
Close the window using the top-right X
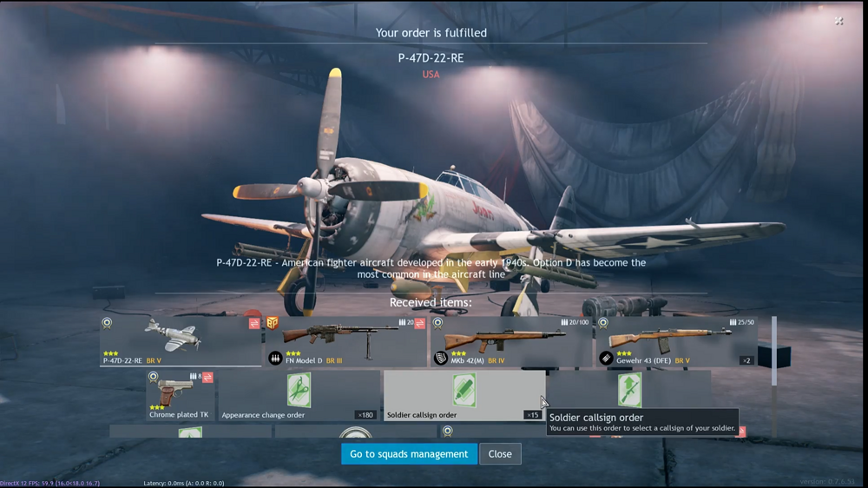click(838, 21)
